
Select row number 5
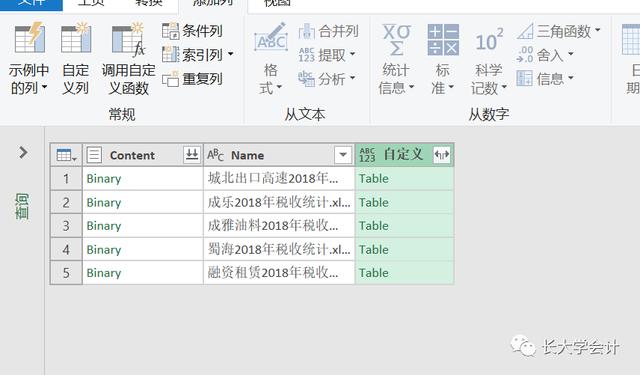(x=66, y=273)
